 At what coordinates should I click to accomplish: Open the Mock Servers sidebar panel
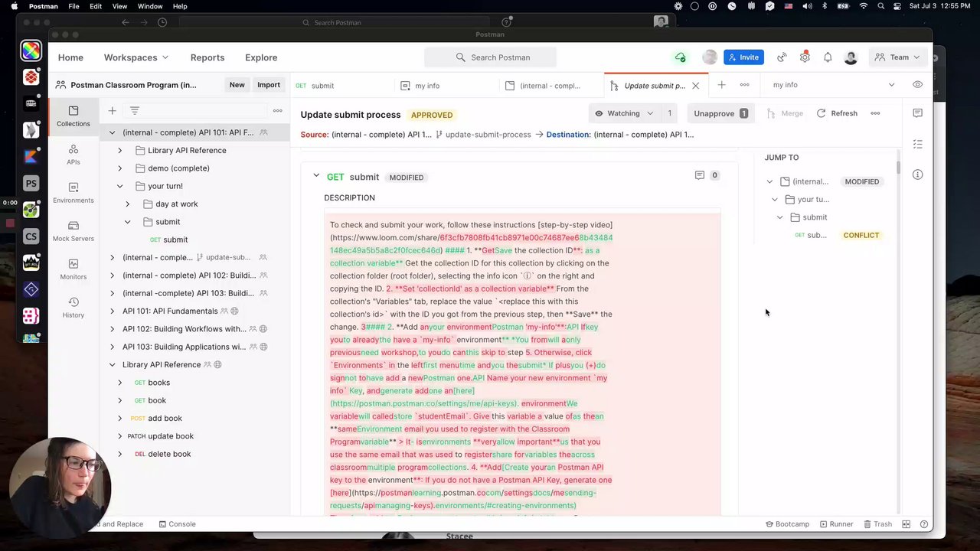tap(73, 231)
